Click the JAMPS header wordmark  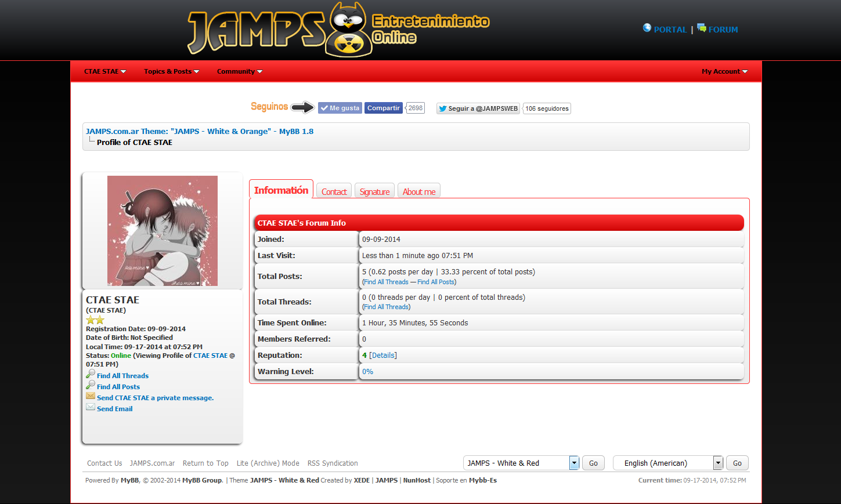(x=255, y=32)
